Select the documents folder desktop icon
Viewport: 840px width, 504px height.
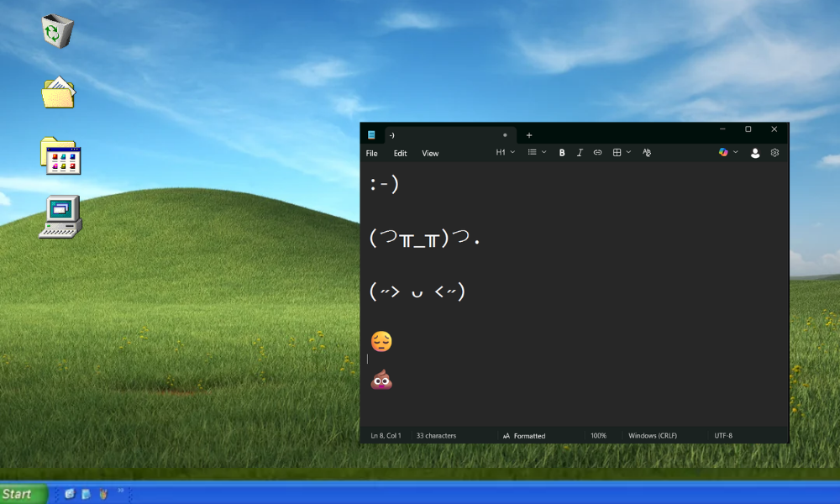(x=59, y=92)
